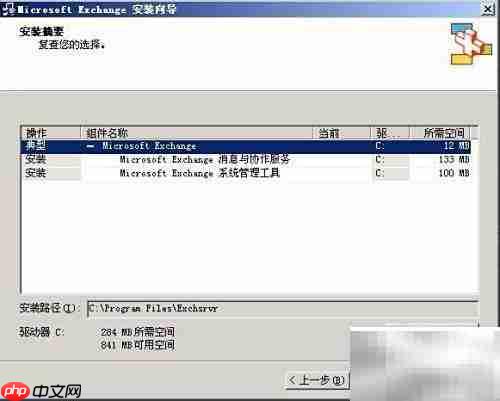The width and height of the screenshot is (500, 401).
Task: Click the 所需空间 column header
Action: (x=440, y=133)
